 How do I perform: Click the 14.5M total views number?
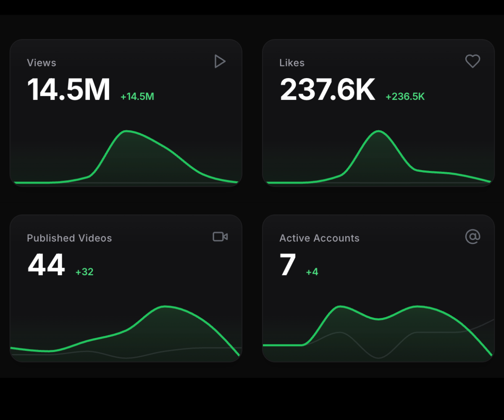coord(68,89)
